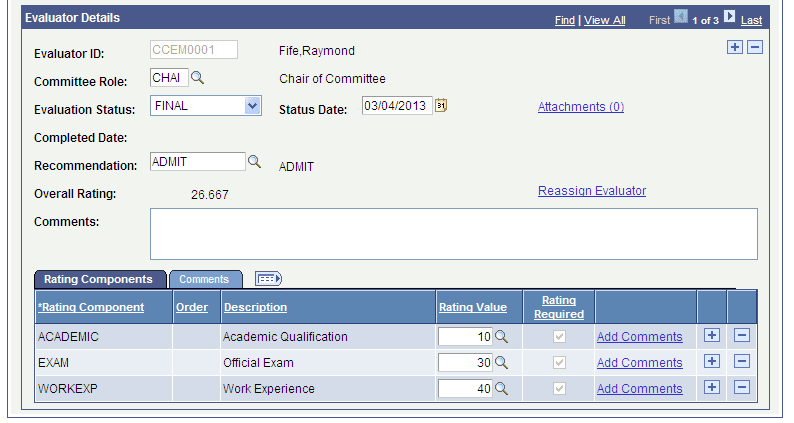
Task: Toggle Rating Required for ACADEMIC row
Action: point(559,336)
